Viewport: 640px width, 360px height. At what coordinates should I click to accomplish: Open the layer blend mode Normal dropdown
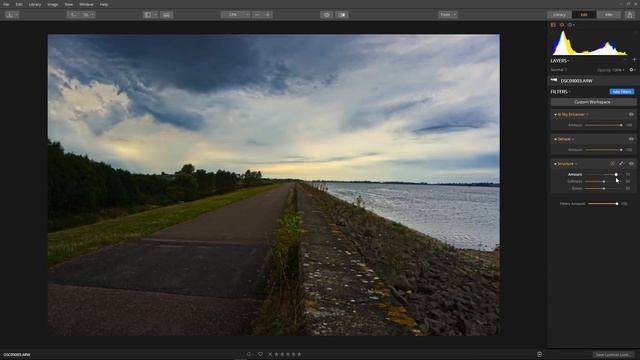(559, 70)
